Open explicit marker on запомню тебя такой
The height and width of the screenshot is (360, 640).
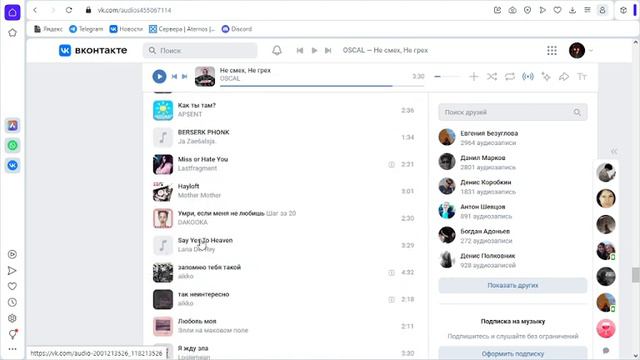(x=391, y=272)
